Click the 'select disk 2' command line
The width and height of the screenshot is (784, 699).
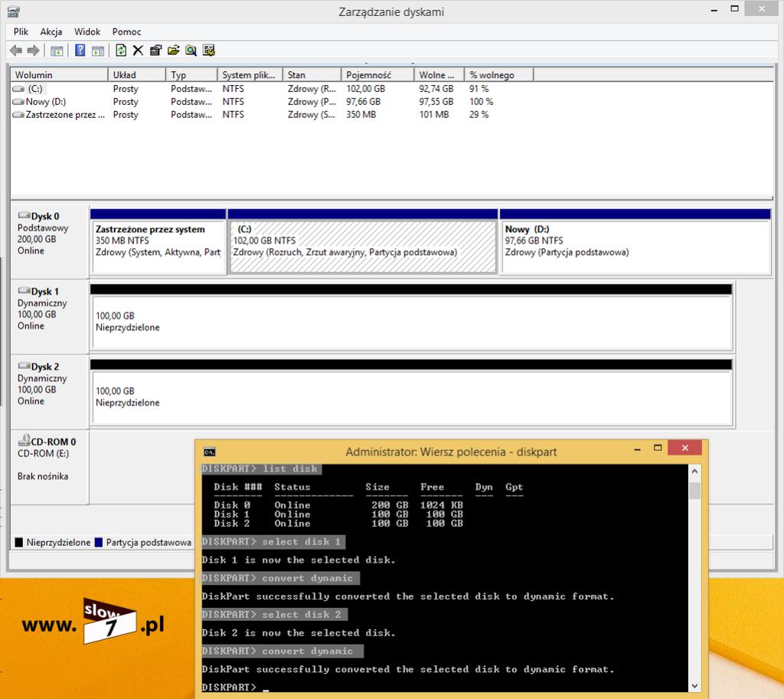[274, 615]
